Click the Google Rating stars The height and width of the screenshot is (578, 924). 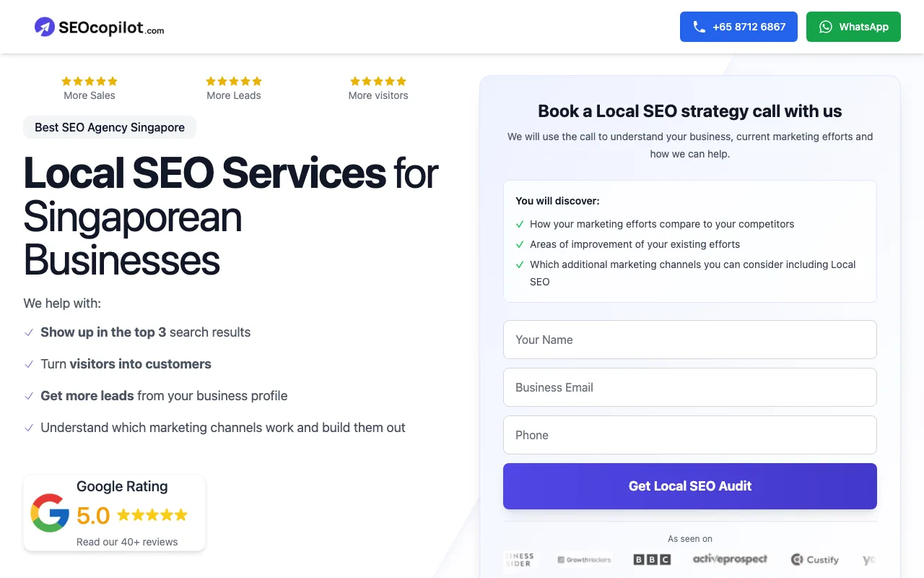point(152,515)
